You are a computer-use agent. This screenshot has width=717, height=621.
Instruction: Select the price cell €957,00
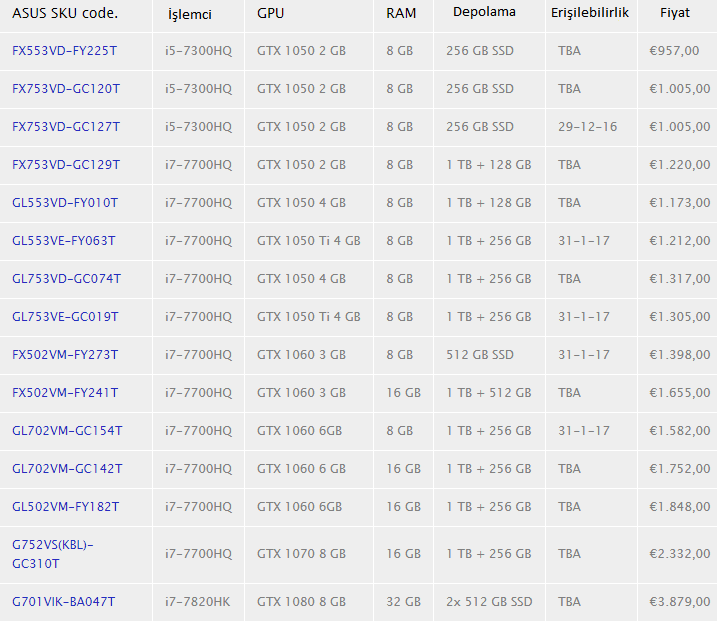coord(674,51)
